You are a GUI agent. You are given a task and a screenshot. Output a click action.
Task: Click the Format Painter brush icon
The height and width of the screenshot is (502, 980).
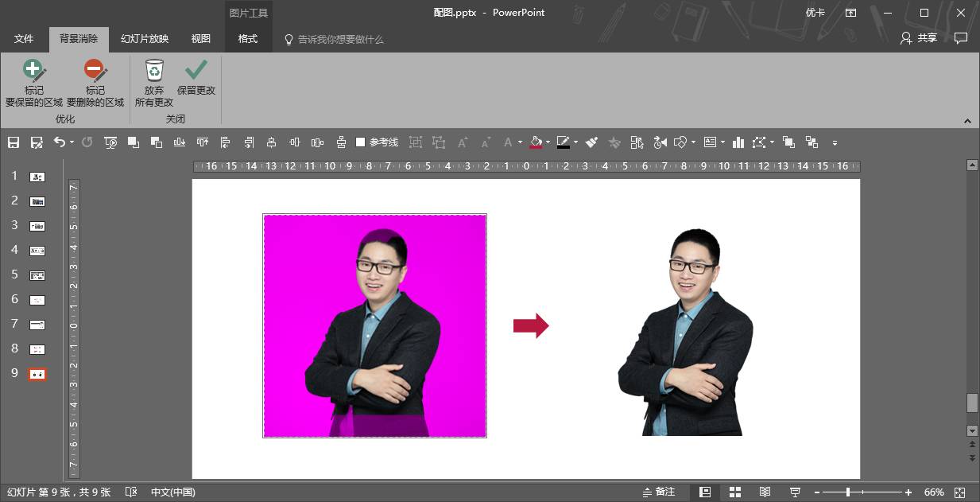coord(591,142)
